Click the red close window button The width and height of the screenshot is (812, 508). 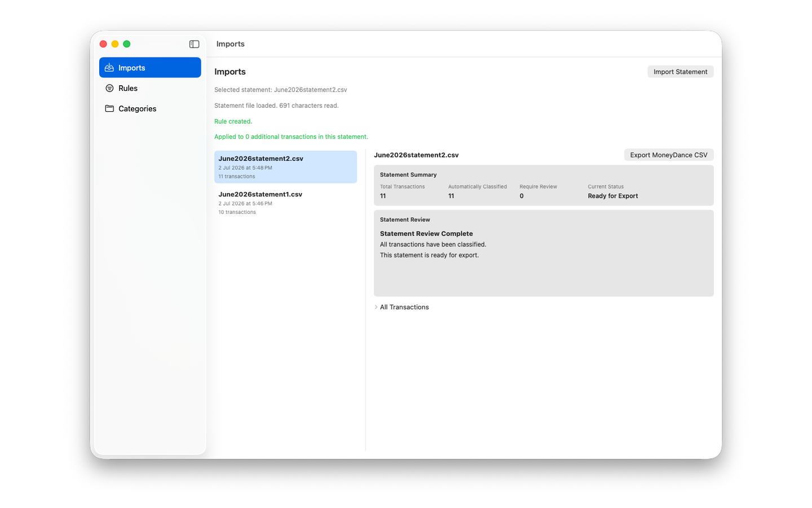[103, 44]
